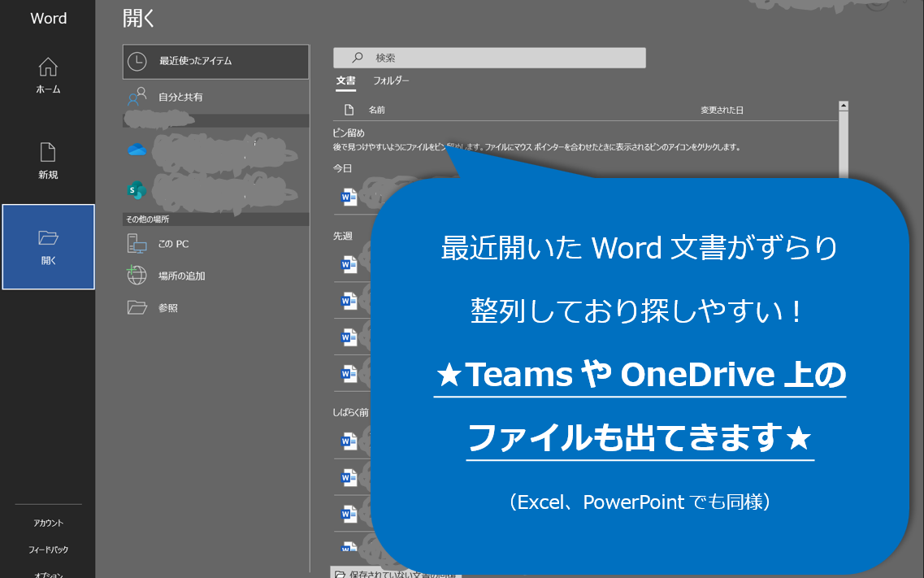The image size is (924, 578).
Task: Open the Word document listed under 今日
Action: pyautogui.click(x=349, y=197)
